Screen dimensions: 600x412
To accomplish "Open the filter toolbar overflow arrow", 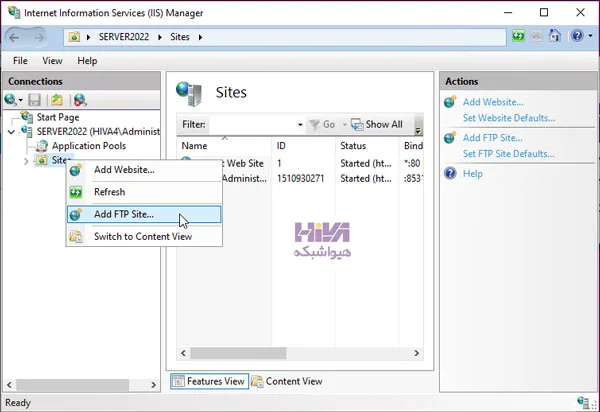I will (x=418, y=130).
